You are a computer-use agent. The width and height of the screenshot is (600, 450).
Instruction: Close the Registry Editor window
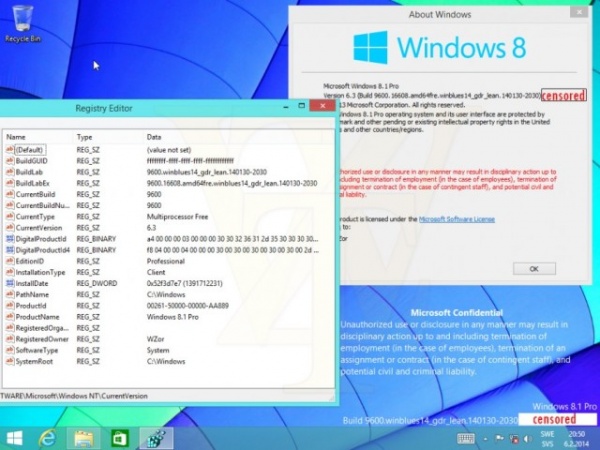tap(322, 106)
